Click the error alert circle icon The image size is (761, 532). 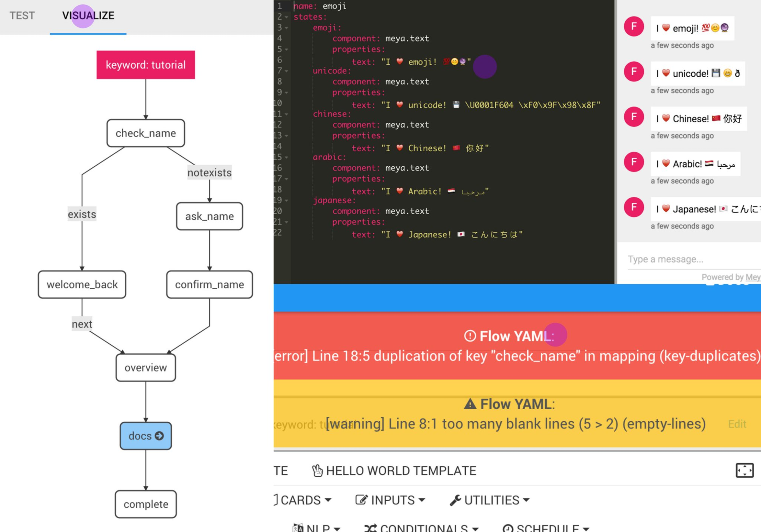(470, 336)
